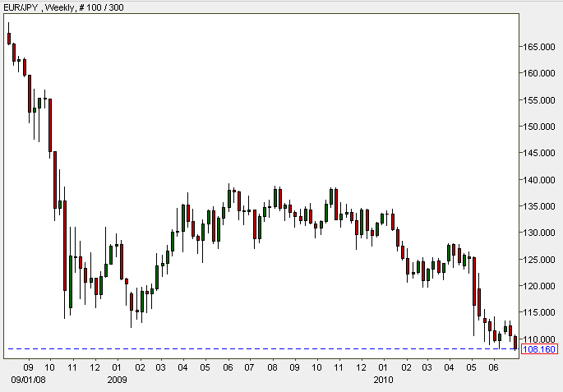Viewport: 563px width, 392px height.
Task: Click the 160.000 price axis label
Action: pyautogui.click(x=539, y=73)
